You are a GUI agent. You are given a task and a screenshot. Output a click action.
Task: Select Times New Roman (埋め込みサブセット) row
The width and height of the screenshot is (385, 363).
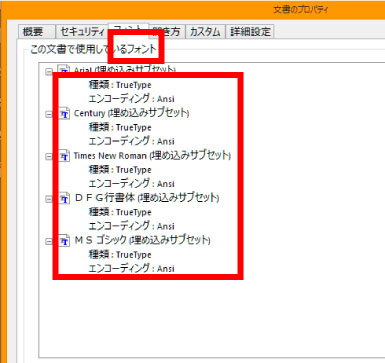click(152, 156)
